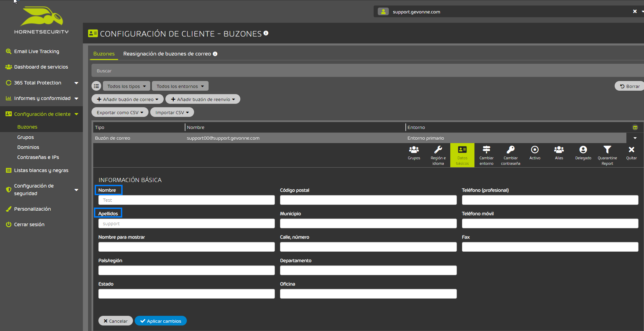Click the Aplicar cambios button

161,321
